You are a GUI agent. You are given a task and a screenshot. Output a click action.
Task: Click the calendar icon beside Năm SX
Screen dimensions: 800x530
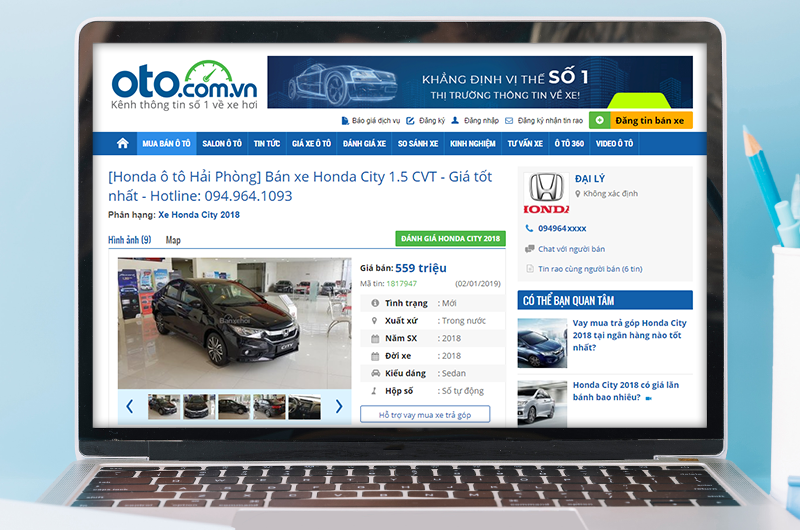[x=375, y=338]
